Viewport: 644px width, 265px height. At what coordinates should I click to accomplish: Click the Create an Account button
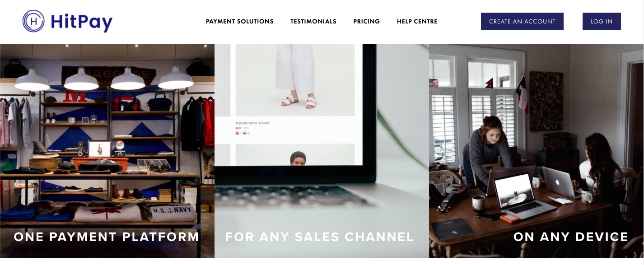(x=522, y=21)
